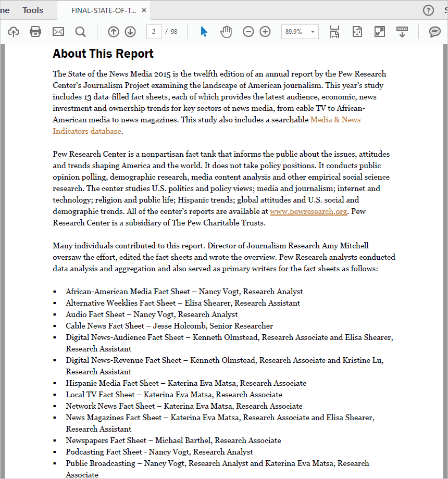
Task: Choose the selection arrow tool
Action: click(204, 31)
